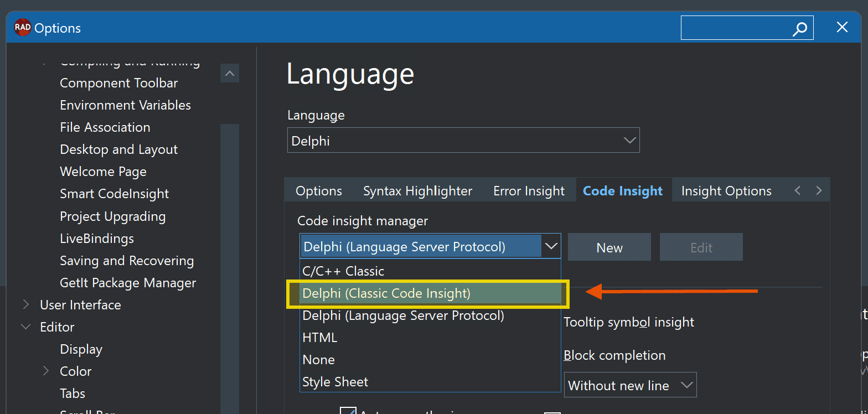Select GetIt Package Manager in the tree
The width and height of the screenshot is (868, 414).
pos(128,283)
